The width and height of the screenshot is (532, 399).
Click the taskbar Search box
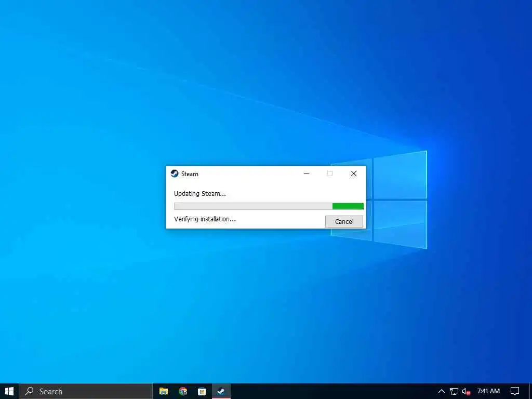tap(86, 391)
